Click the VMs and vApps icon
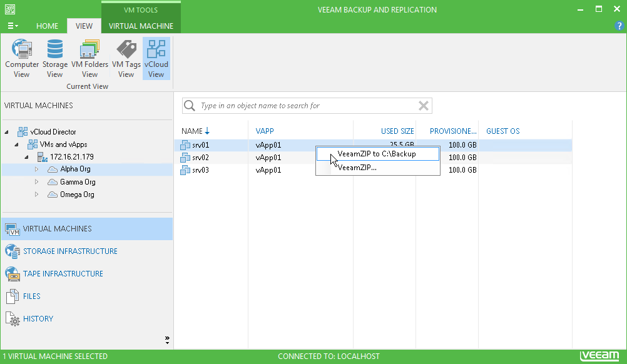Image resolution: width=627 pixels, height=364 pixels. pos(33,144)
